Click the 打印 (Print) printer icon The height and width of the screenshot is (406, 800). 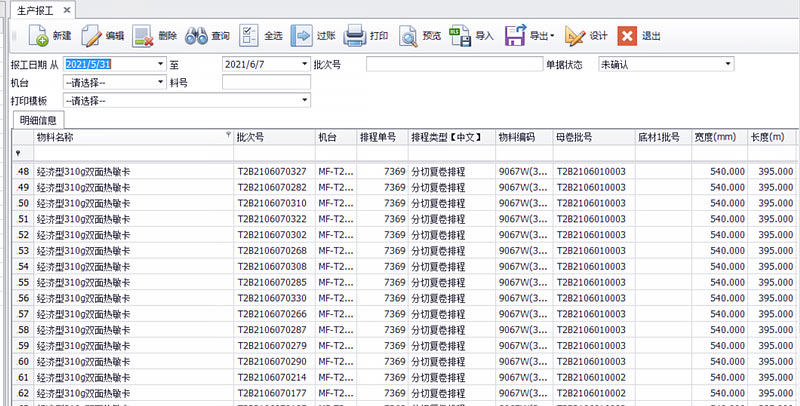(x=355, y=36)
